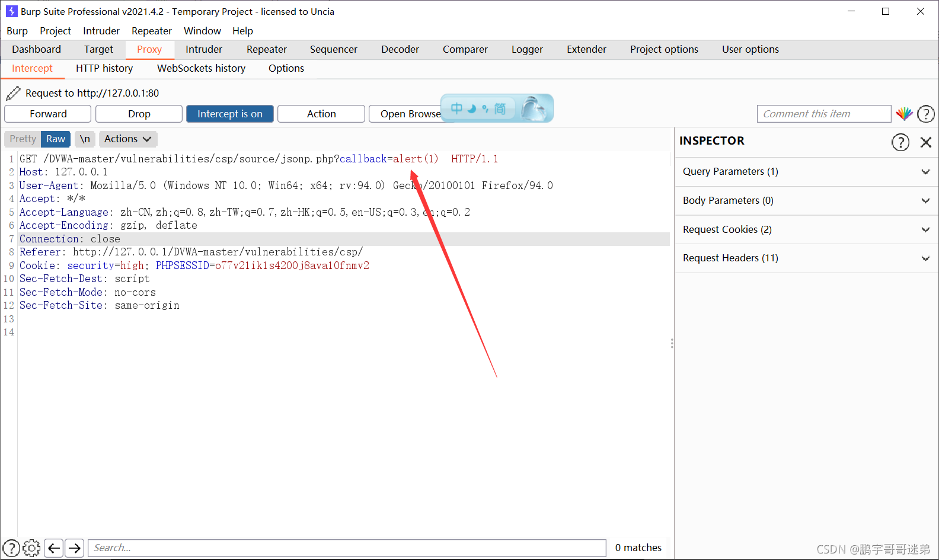Toggle the \n non-printable characters button
This screenshot has width=939, height=560.
pos(85,139)
